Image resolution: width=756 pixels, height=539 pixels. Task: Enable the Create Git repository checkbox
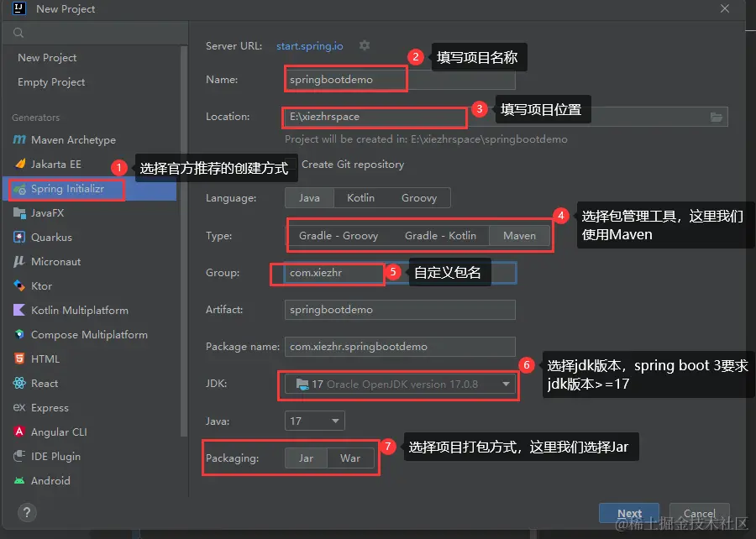click(x=291, y=165)
